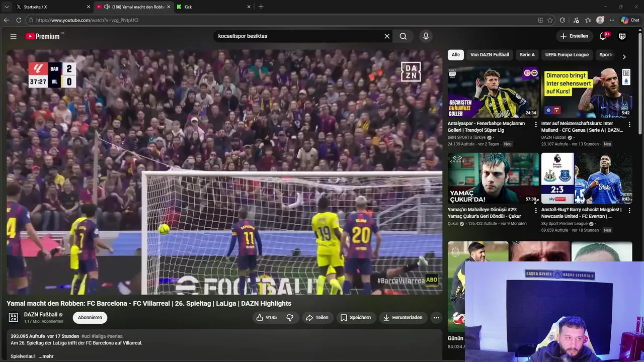
Task: Open options menu for Anstoß-Bug video
Action: pyautogui.click(x=629, y=210)
